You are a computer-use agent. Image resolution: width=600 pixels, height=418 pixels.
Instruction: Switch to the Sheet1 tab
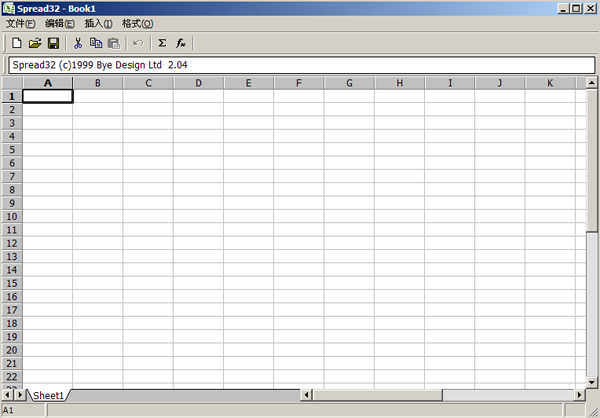(x=48, y=396)
